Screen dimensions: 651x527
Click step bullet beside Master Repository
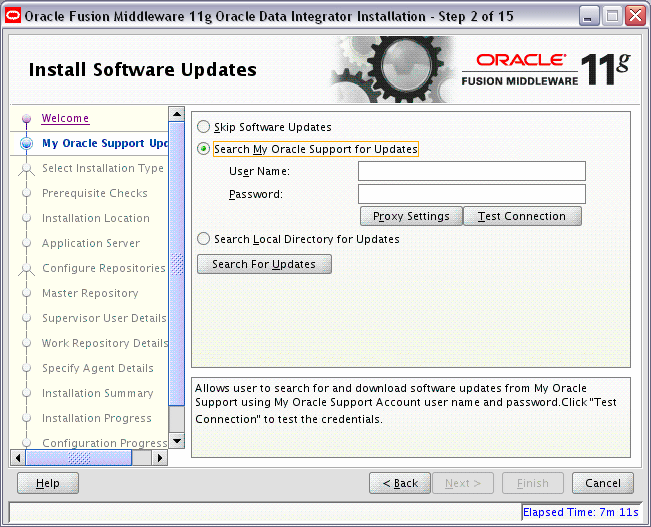[27, 293]
